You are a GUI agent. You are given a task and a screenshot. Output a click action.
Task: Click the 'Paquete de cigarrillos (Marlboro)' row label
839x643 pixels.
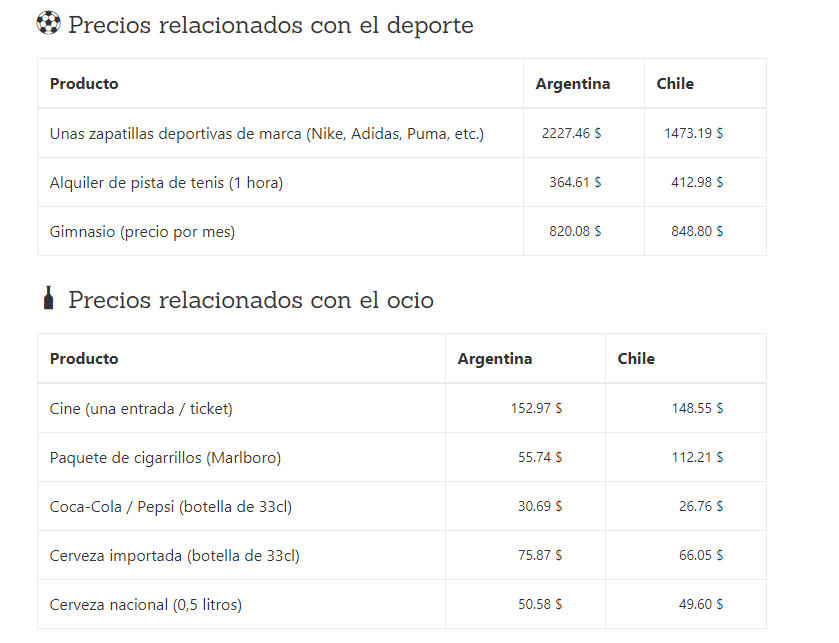165,458
